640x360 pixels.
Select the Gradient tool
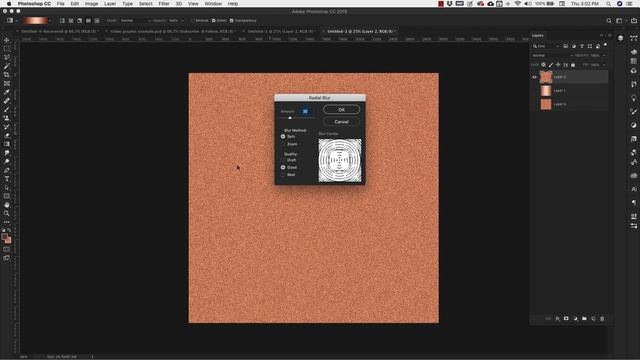pos(7,144)
